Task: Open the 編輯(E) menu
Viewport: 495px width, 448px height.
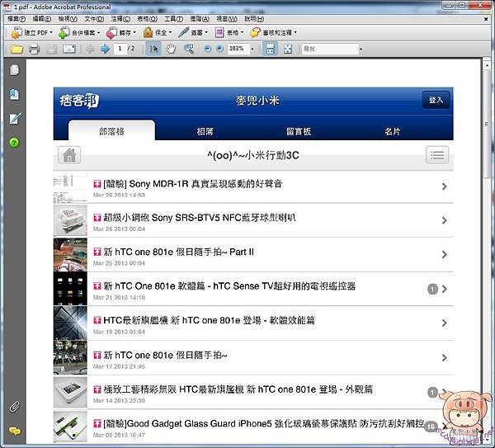Action: (42, 19)
